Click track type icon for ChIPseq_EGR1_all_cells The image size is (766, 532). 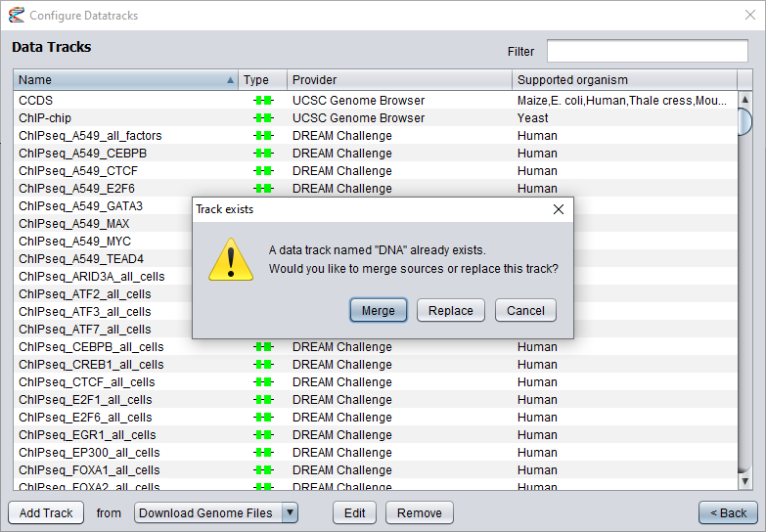pos(262,435)
